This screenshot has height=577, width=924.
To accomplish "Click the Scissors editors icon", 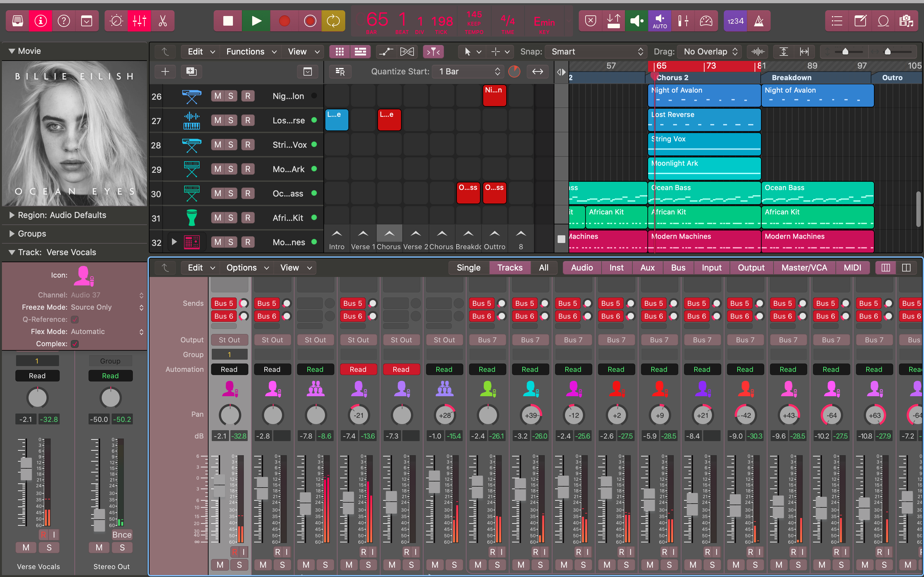I will point(163,21).
